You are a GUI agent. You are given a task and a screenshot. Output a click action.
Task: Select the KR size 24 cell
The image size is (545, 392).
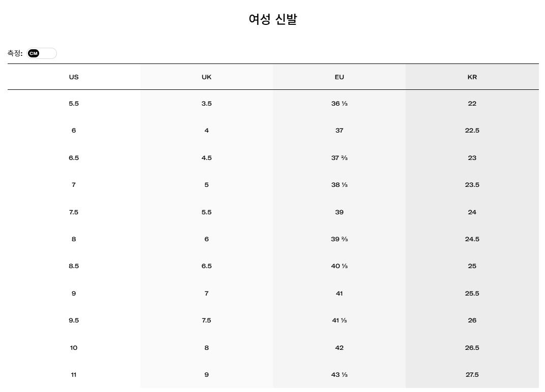point(472,212)
